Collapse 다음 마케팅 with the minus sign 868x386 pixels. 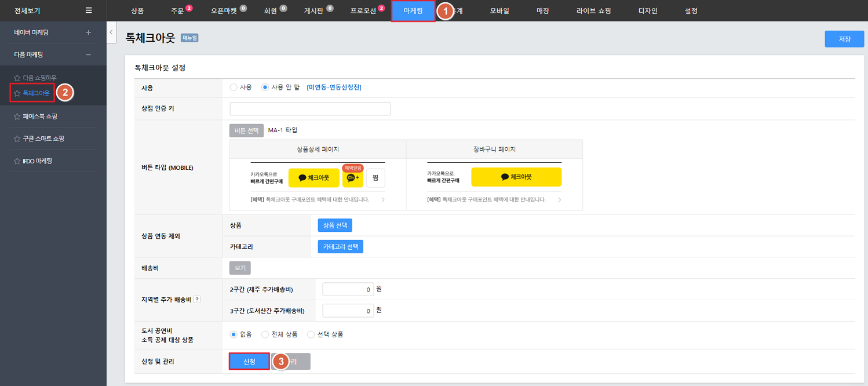point(89,54)
